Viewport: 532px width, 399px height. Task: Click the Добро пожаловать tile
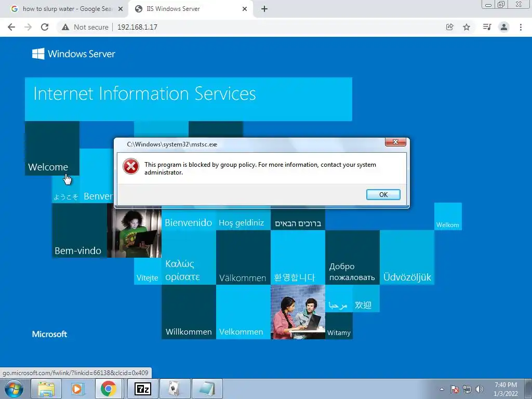(x=353, y=258)
